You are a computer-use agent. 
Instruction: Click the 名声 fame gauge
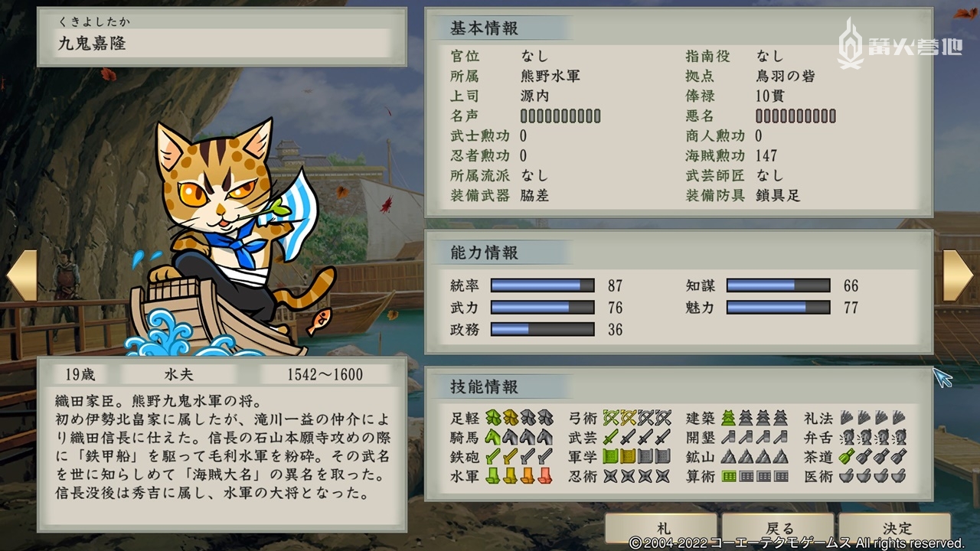pyautogui.click(x=560, y=116)
